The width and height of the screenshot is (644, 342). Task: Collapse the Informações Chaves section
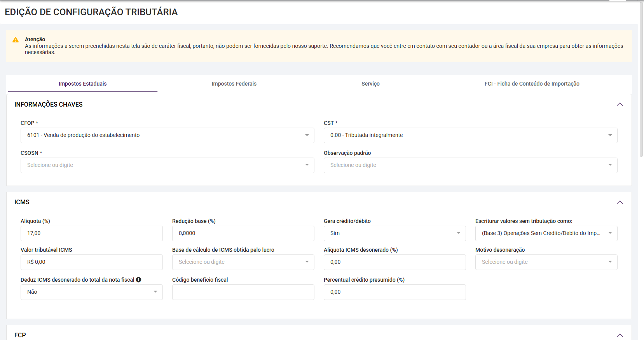coord(620,104)
